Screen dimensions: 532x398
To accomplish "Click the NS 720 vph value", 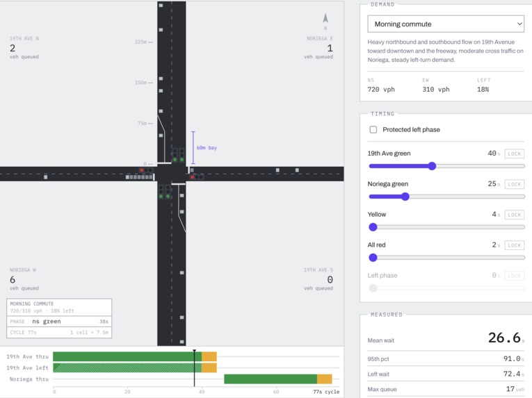I will (x=381, y=90).
